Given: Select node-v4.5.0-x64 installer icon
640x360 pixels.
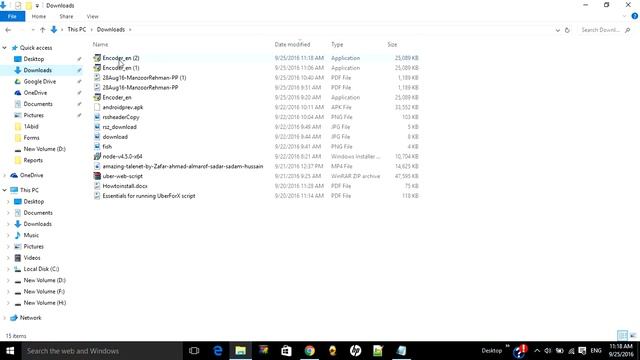Looking at the screenshot, I should tap(97, 156).
